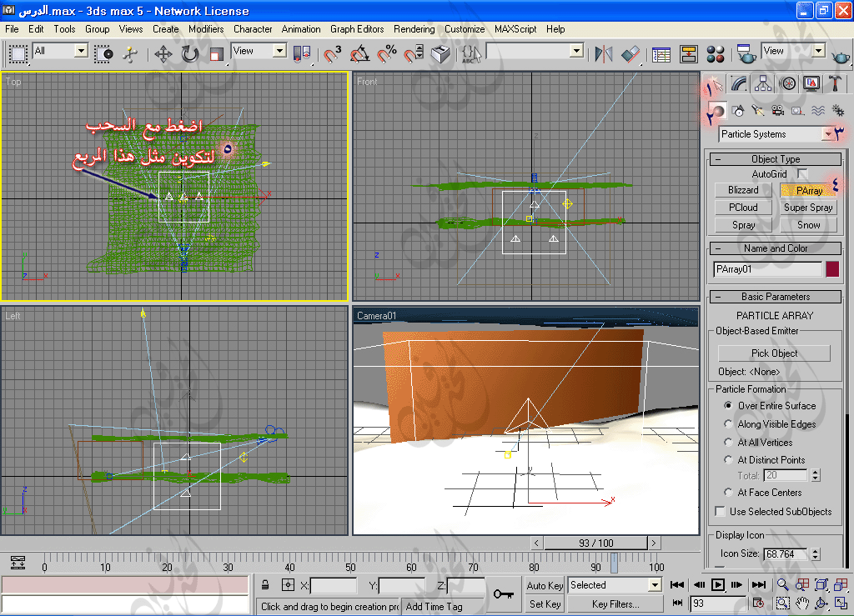
Task: Open the Schematic View
Action: coord(688,54)
